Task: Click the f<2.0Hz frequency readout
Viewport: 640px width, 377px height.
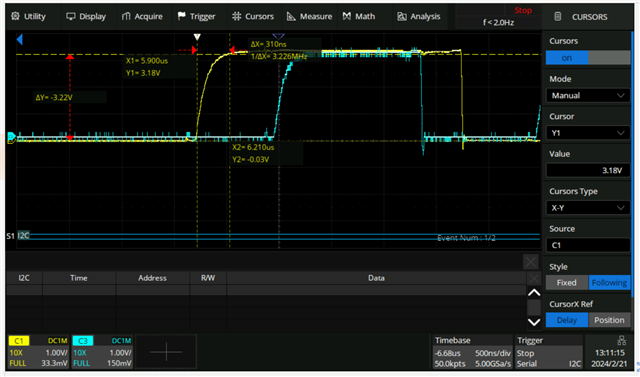Action: 498,22
